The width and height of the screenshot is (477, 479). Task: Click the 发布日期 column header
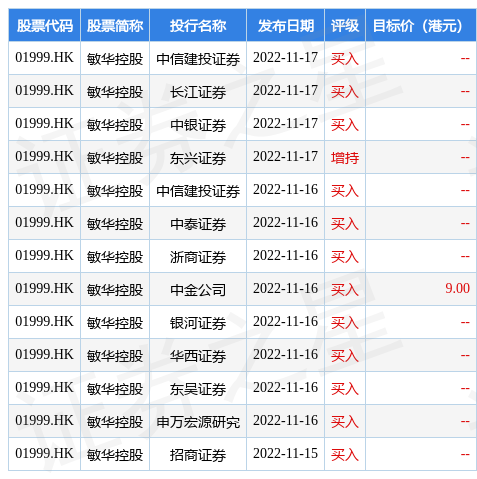point(285,25)
